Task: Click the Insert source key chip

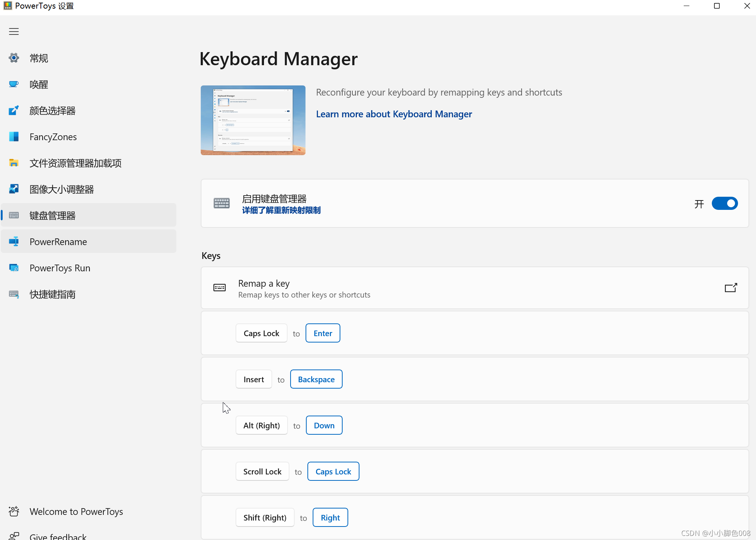Action: [254, 379]
